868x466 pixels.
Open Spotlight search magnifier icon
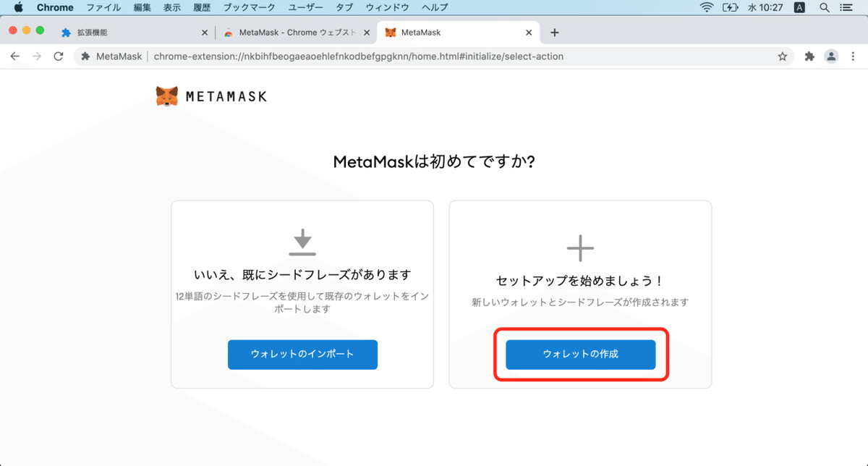824,7
